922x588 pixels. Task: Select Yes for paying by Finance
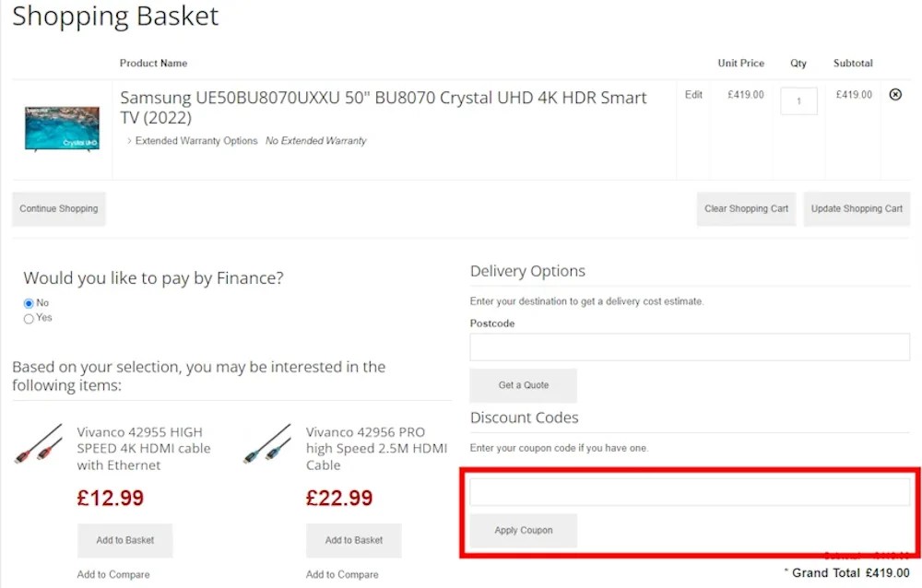click(29, 317)
